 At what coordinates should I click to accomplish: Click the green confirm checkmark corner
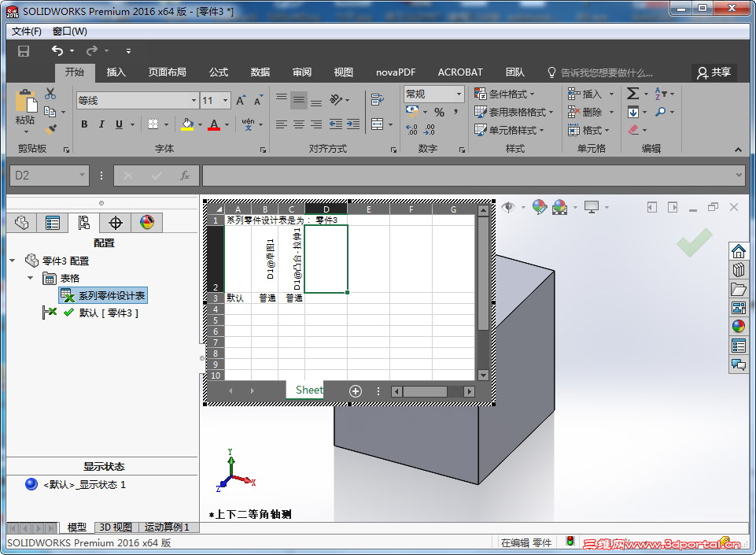click(695, 242)
